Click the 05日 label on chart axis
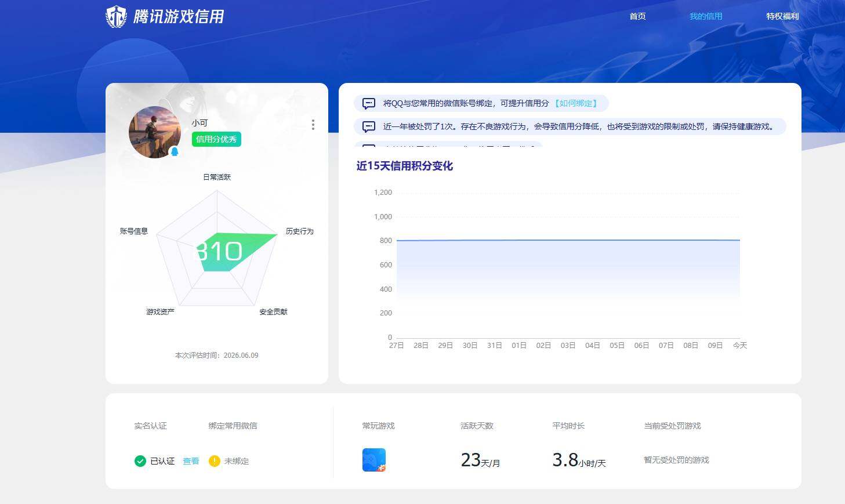This screenshot has width=845, height=504. coord(617,345)
